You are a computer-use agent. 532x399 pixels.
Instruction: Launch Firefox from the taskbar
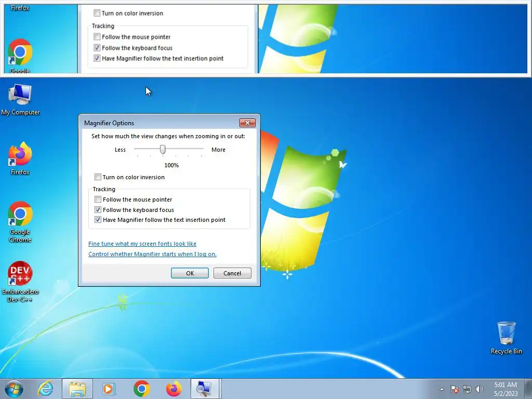pos(174,389)
